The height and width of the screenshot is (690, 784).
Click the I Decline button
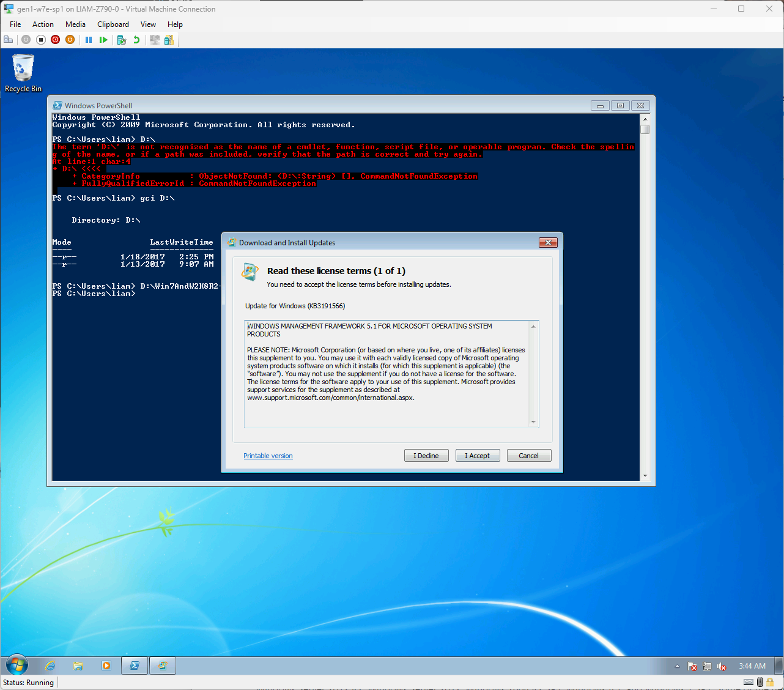(x=426, y=456)
